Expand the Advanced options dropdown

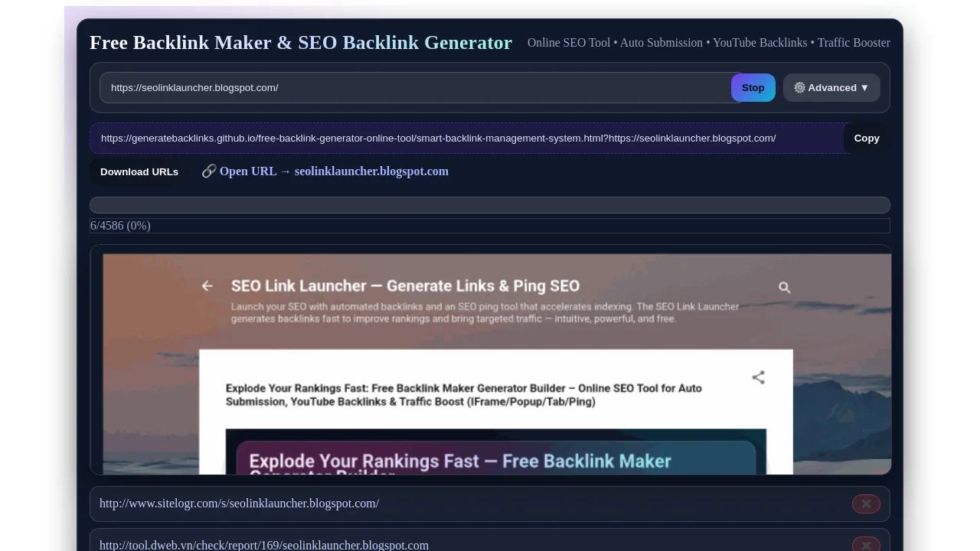coord(831,88)
